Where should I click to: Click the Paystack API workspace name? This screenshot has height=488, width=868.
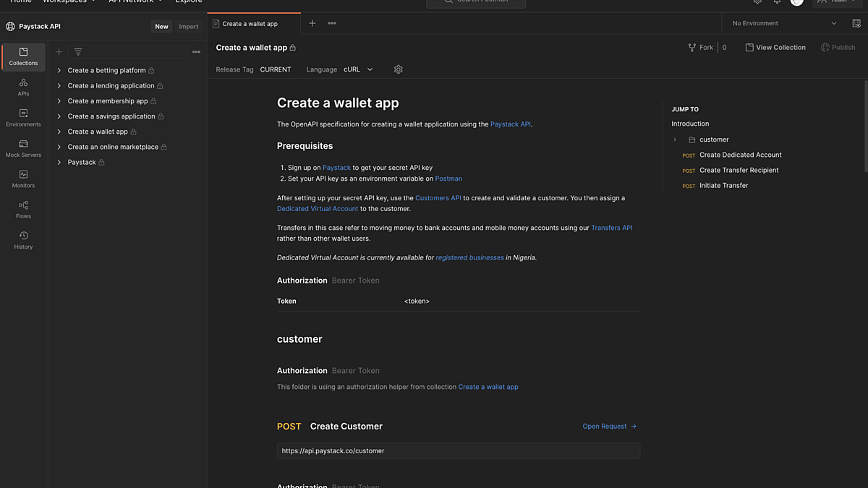40,27
